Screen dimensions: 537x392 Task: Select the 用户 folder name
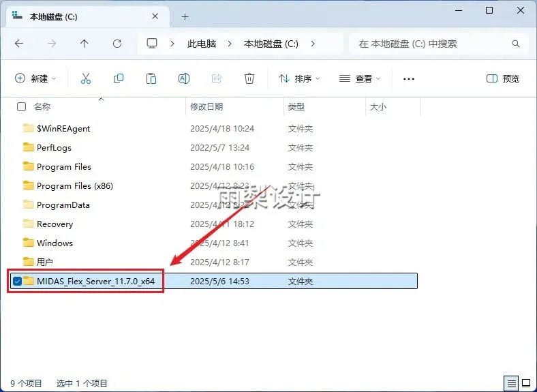coord(45,262)
